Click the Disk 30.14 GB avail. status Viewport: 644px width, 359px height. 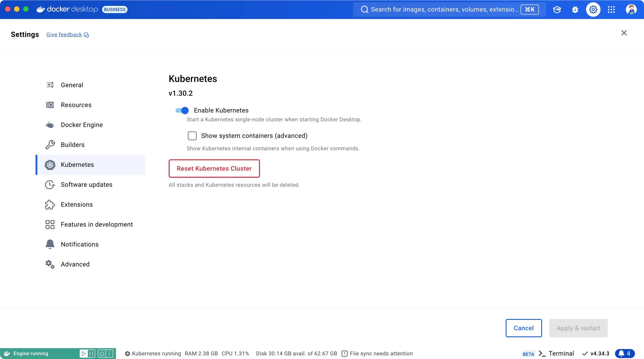296,354
